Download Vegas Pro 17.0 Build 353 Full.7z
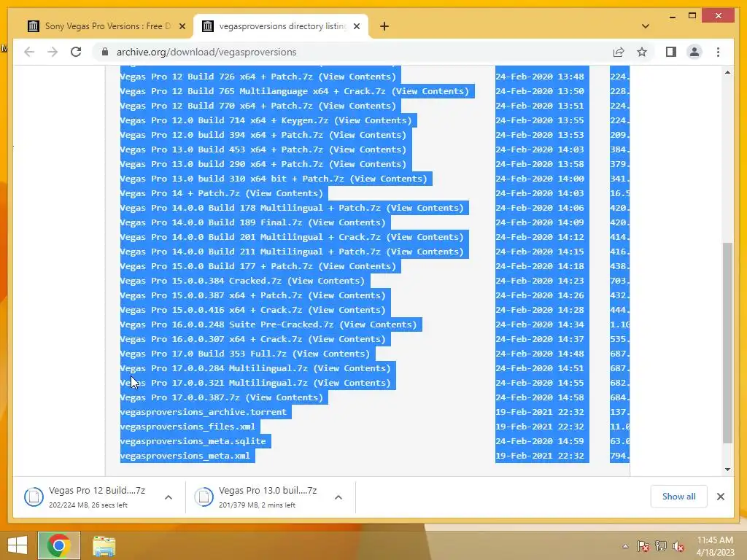The image size is (747, 560). [204, 354]
